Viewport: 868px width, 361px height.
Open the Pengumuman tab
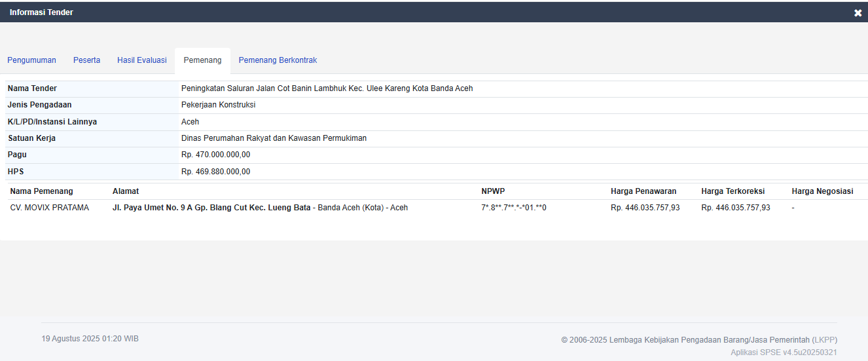tap(31, 60)
